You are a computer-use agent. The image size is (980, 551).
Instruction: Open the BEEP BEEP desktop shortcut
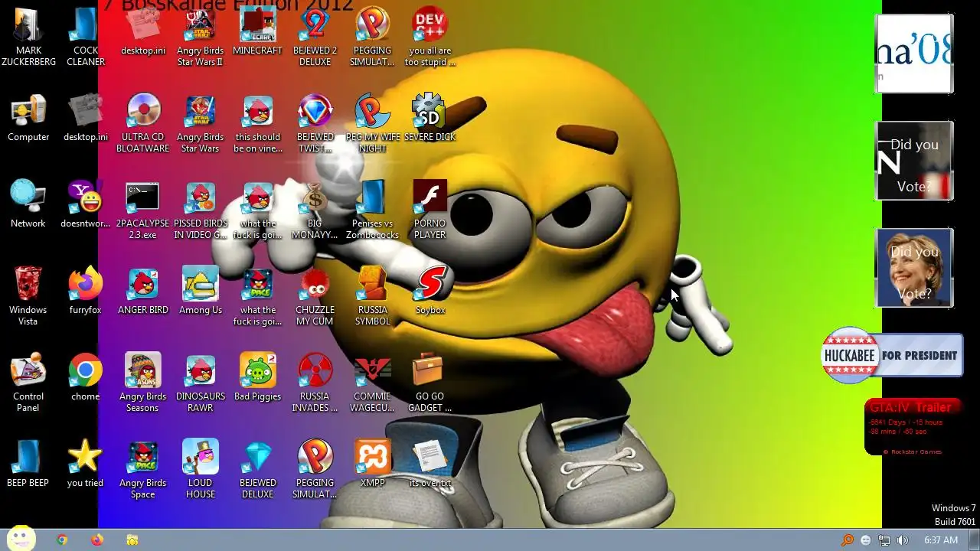pyautogui.click(x=28, y=464)
